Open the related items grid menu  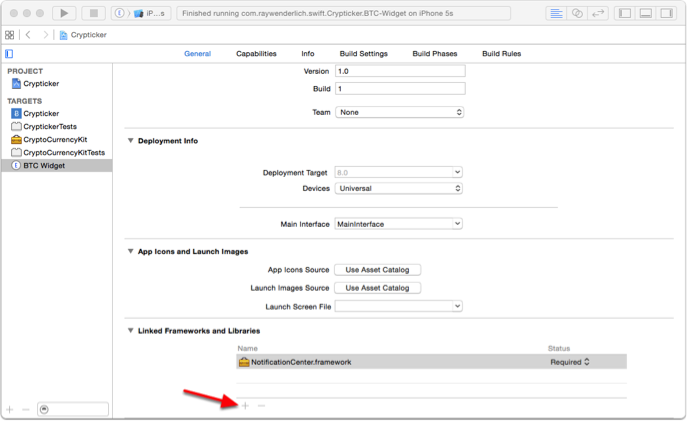pyautogui.click(x=10, y=35)
